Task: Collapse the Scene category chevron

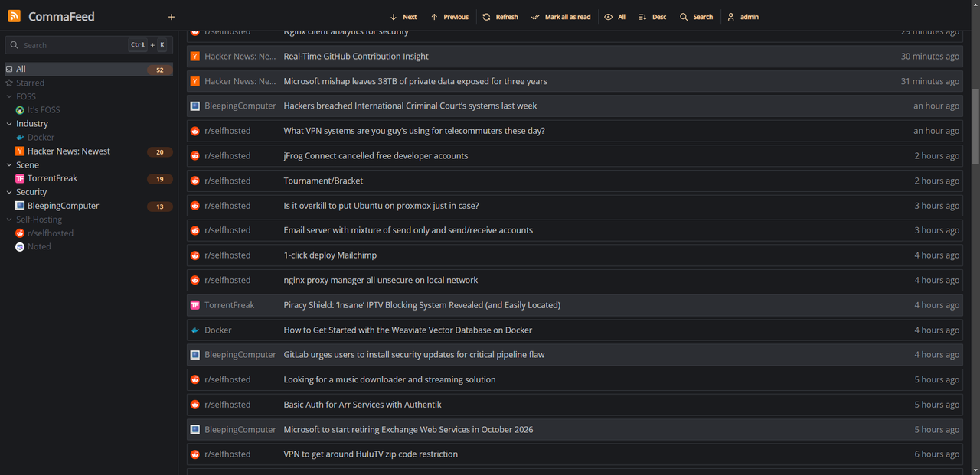Action: (x=9, y=165)
